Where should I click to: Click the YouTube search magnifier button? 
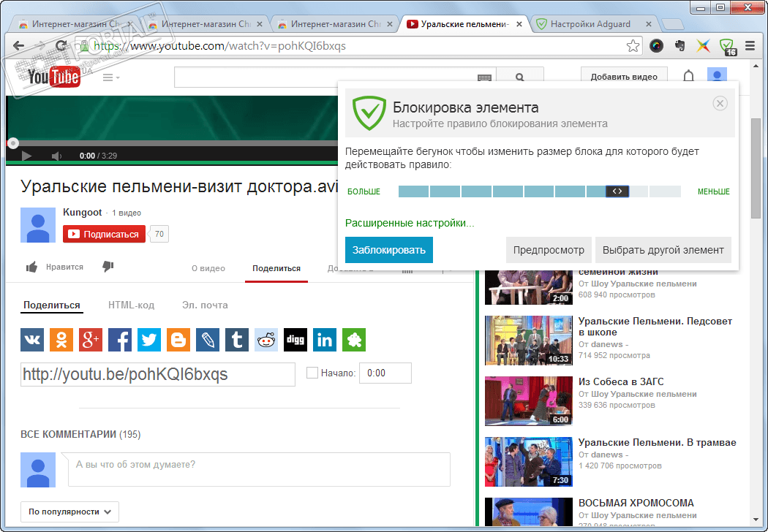[x=519, y=77]
